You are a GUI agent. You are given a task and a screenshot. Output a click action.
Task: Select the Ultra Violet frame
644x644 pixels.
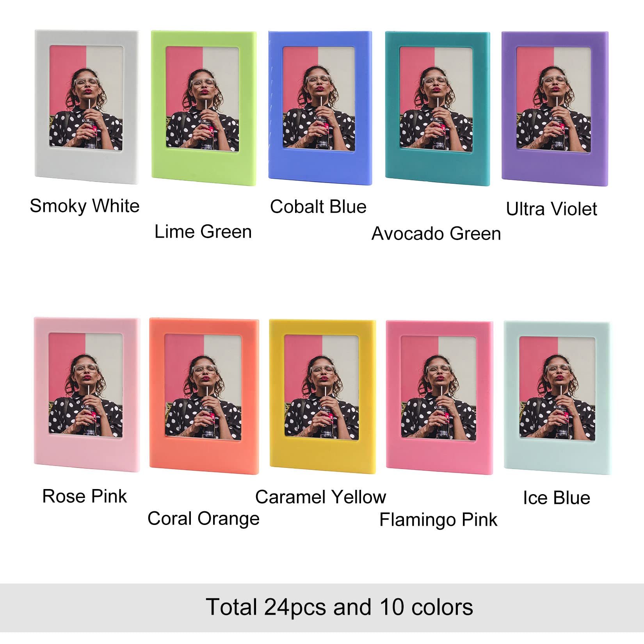pyautogui.click(x=555, y=108)
